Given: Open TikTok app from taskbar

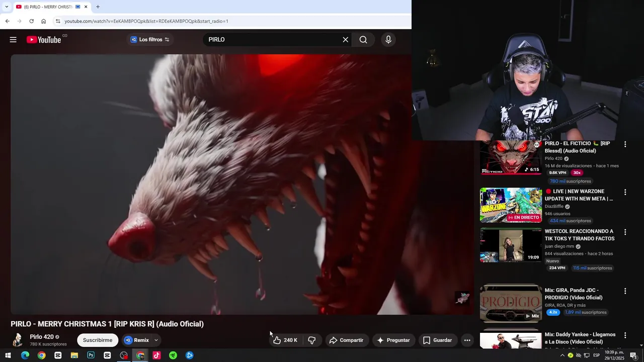Looking at the screenshot, I should (156, 355).
